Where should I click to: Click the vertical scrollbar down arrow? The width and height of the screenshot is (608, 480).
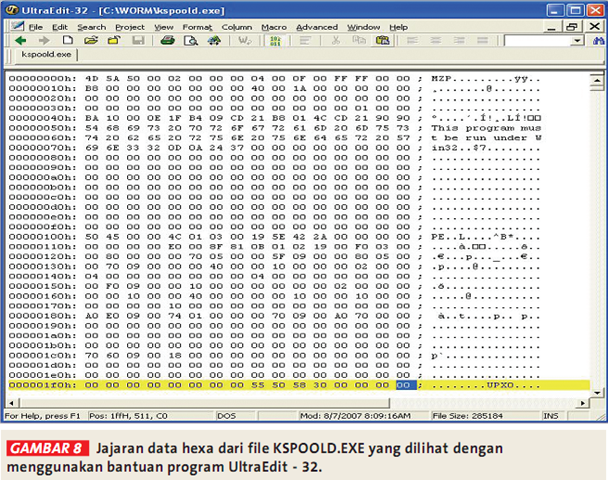597,393
